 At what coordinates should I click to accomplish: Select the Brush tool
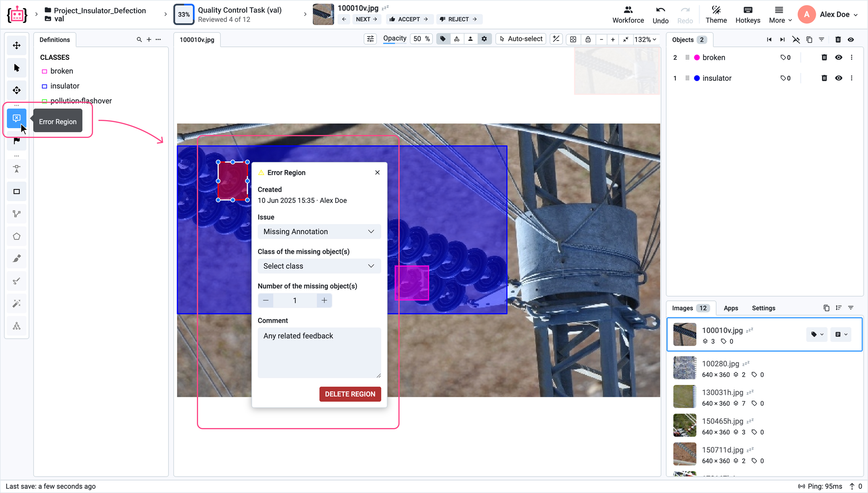(x=16, y=259)
